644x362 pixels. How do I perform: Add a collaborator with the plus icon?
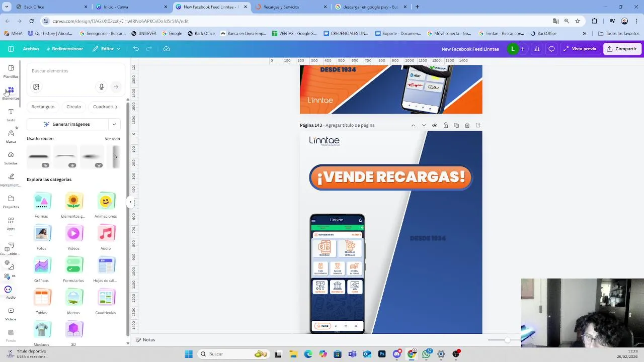coord(522,49)
